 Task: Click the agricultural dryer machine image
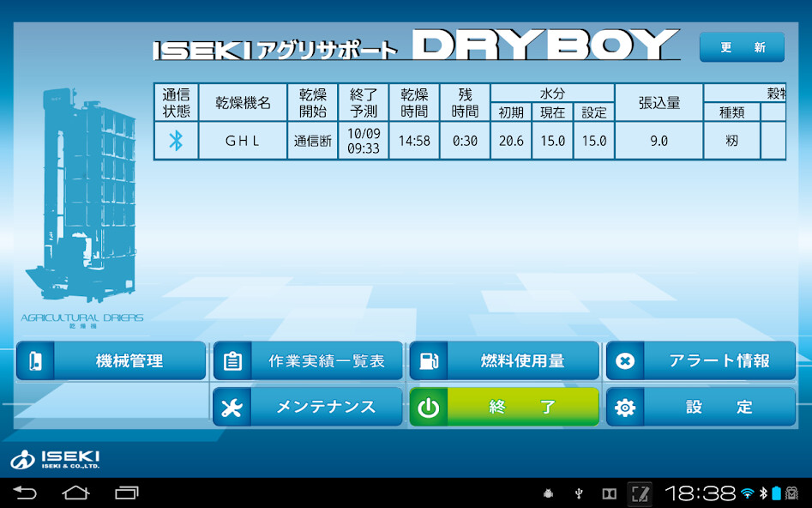[81, 195]
